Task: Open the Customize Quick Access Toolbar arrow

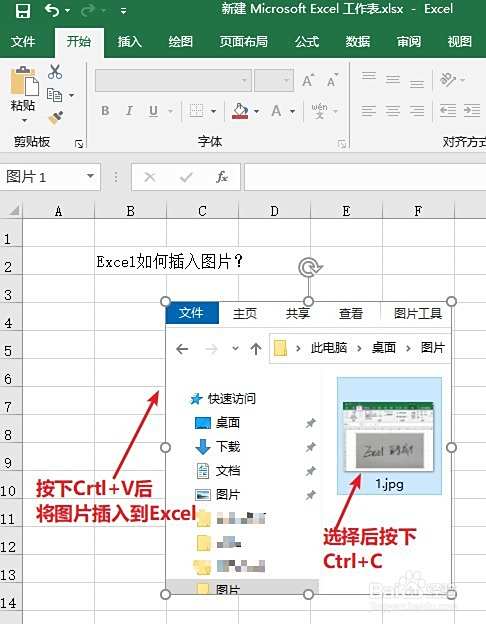Action: tap(123, 11)
